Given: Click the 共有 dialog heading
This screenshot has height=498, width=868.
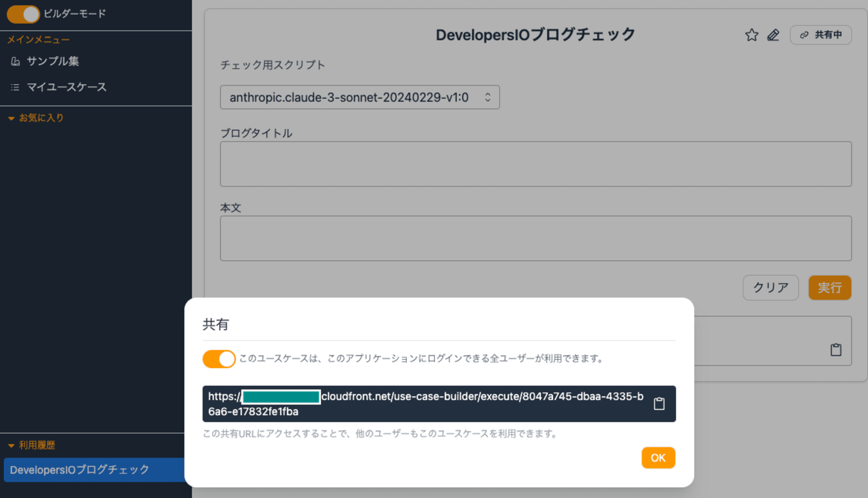Looking at the screenshot, I should (x=216, y=324).
